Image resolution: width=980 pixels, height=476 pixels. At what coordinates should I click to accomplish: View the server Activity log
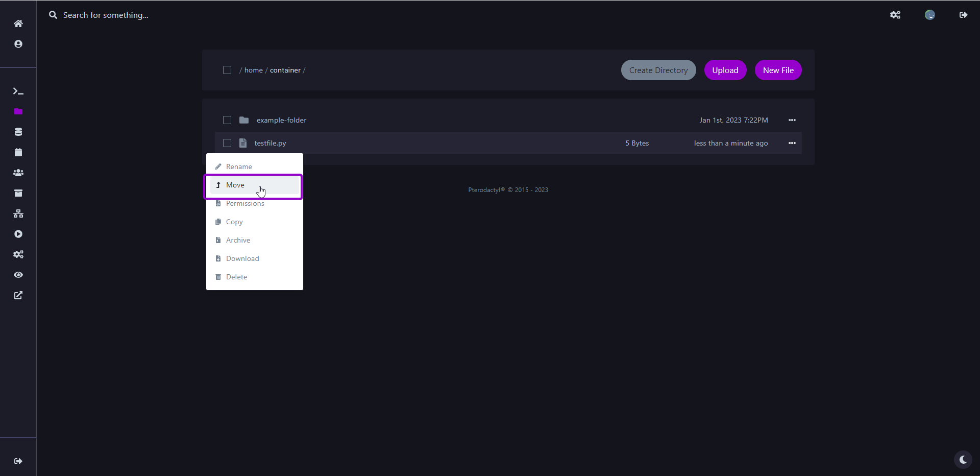click(18, 275)
